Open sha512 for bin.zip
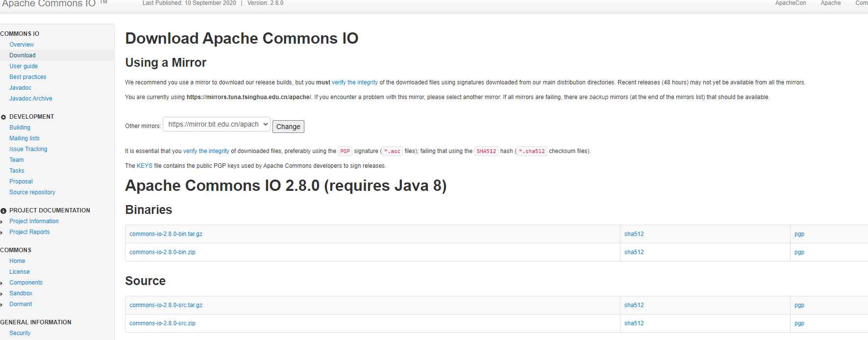 [x=634, y=252]
